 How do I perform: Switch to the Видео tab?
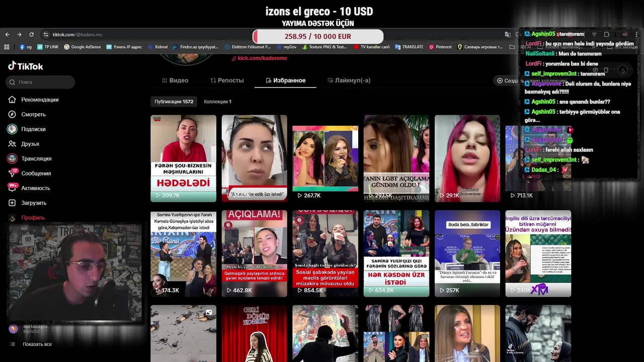pos(175,80)
